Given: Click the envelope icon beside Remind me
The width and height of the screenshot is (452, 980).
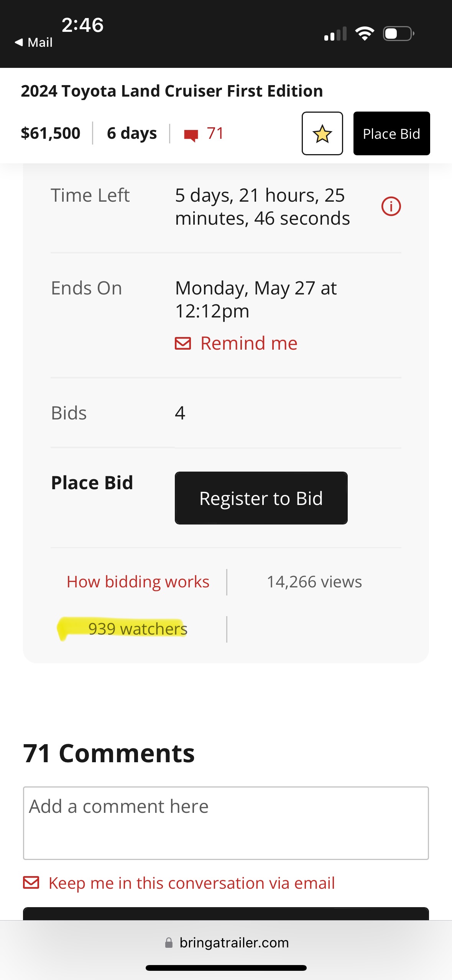Looking at the screenshot, I should (183, 343).
